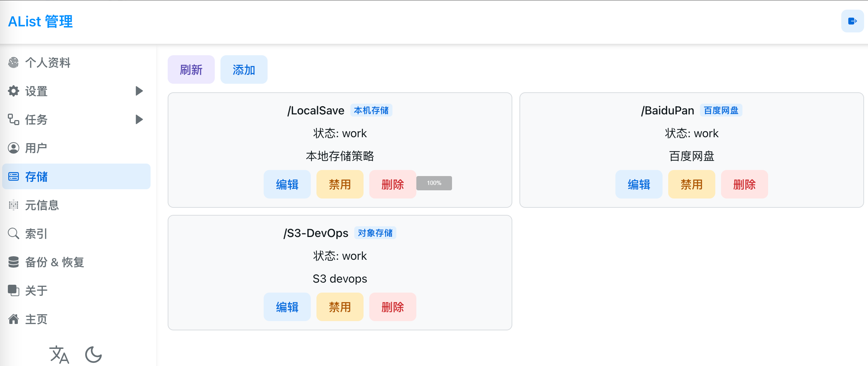The image size is (868, 366).
Task: Open language switcher icon
Action: (x=59, y=355)
